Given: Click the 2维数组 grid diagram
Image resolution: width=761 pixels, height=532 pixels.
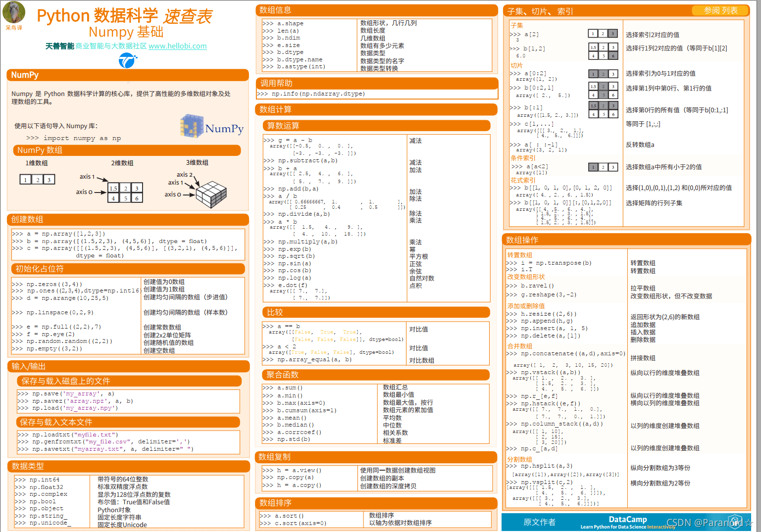Looking at the screenshot, I should click(x=125, y=193).
